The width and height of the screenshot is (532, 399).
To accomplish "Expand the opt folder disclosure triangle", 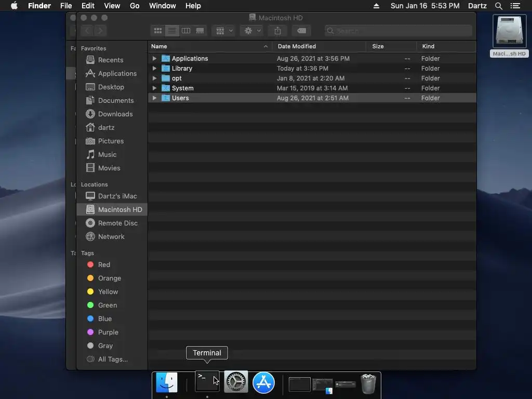I will click(x=154, y=78).
